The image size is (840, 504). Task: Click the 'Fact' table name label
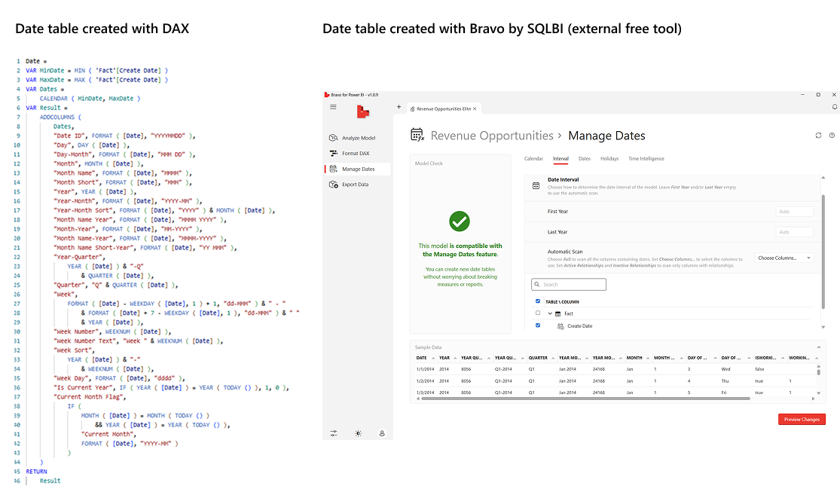(x=568, y=314)
